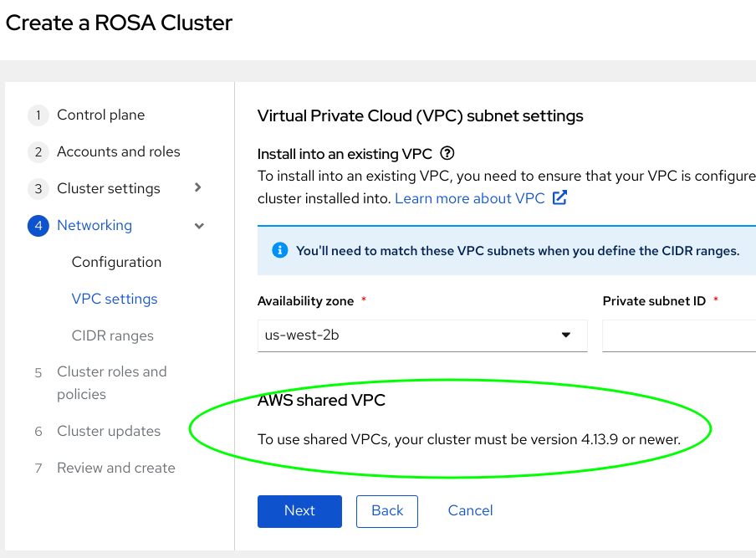Open the Availability zone dropdown
Viewport: 756px width, 558px height.
[x=422, y=335]
